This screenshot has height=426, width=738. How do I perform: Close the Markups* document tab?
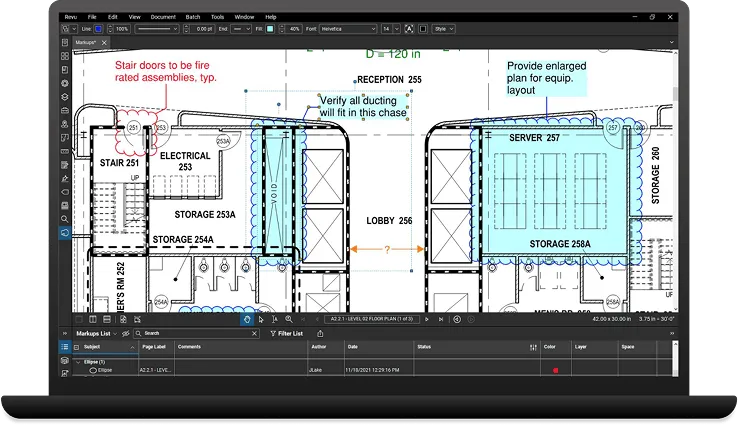point(104,42)
